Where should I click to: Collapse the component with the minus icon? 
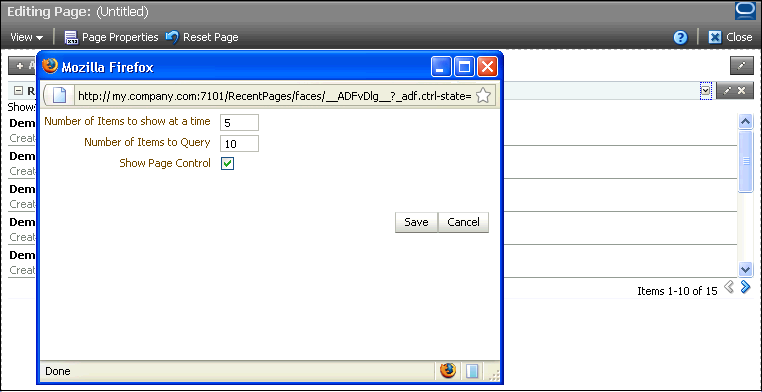18,90
